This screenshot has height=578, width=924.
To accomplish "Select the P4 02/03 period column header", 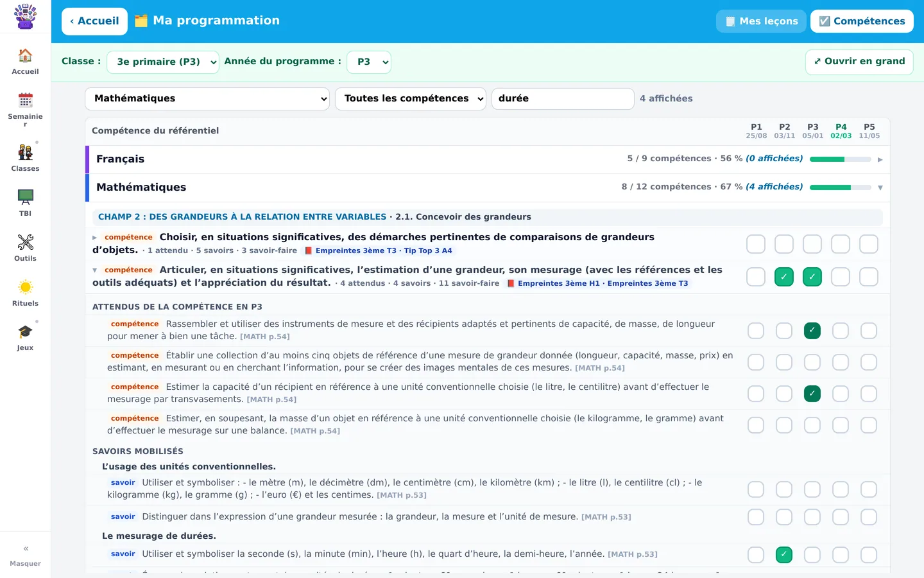I will pyautogui.click(x=841, y=131).
